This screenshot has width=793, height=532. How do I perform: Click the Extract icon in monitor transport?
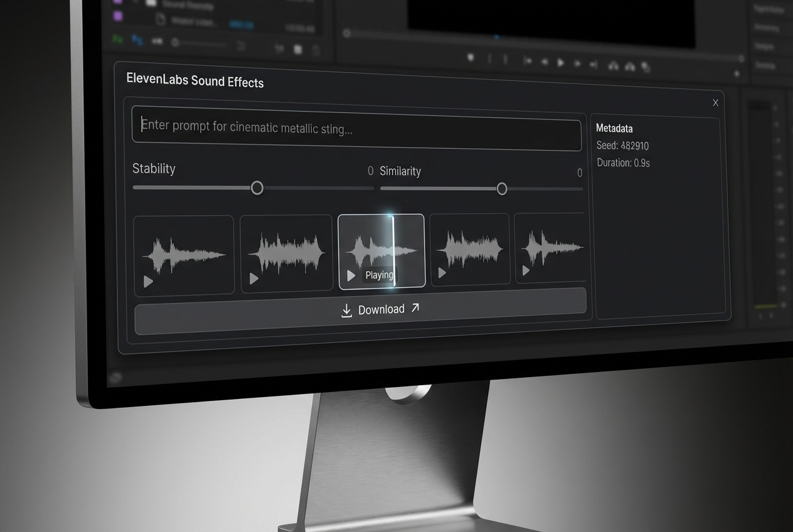[629, 66]
